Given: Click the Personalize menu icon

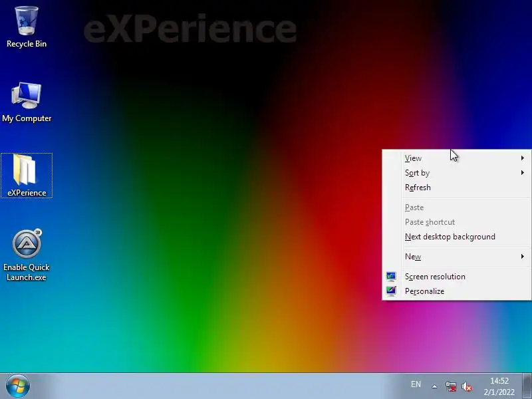Looking at the screenshot, I should (x=391, y=291).
